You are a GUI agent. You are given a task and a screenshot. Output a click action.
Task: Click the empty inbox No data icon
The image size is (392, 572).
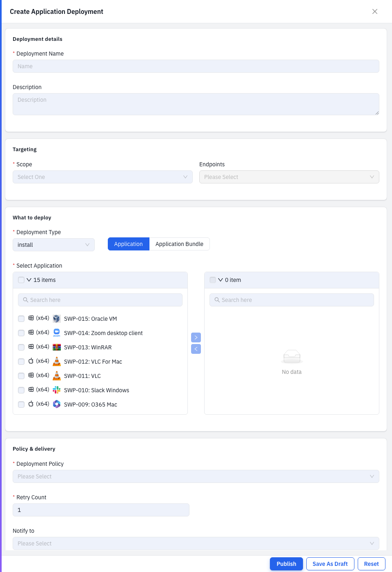point(292,357)
